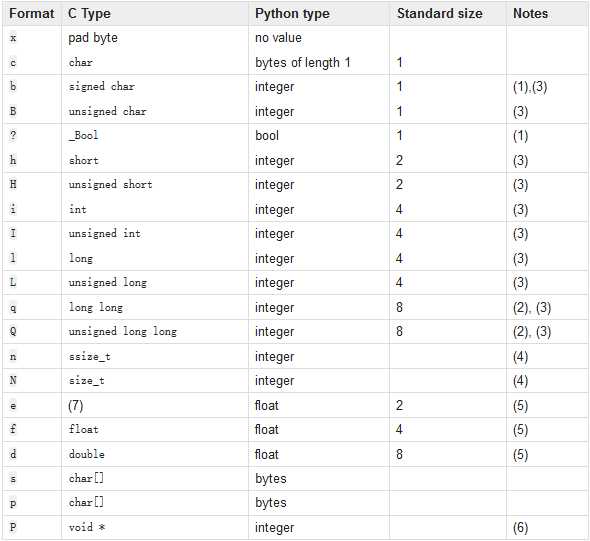This screenshot has height=541, width=590.
Task: Click the Format column header
Action: (x=32, y=14)
